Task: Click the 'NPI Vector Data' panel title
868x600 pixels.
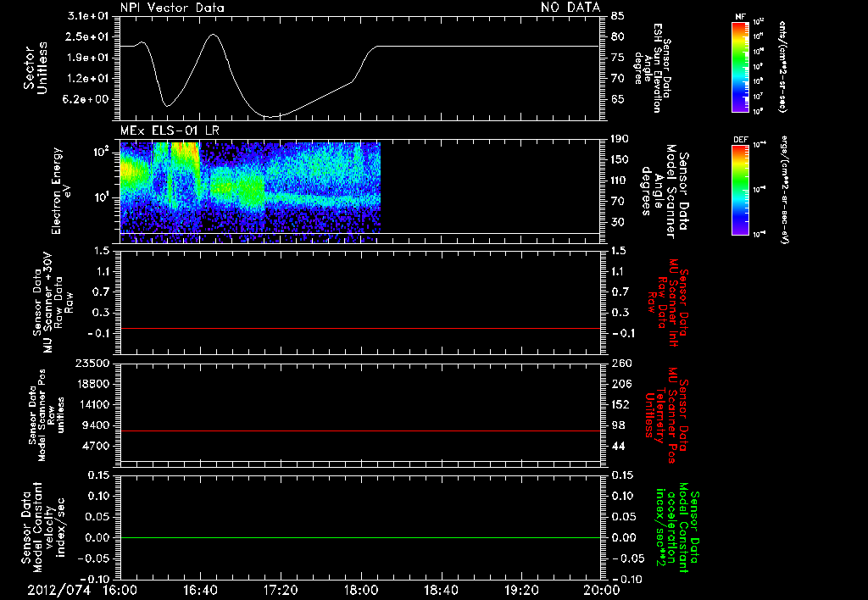Action: click(172, 8)
